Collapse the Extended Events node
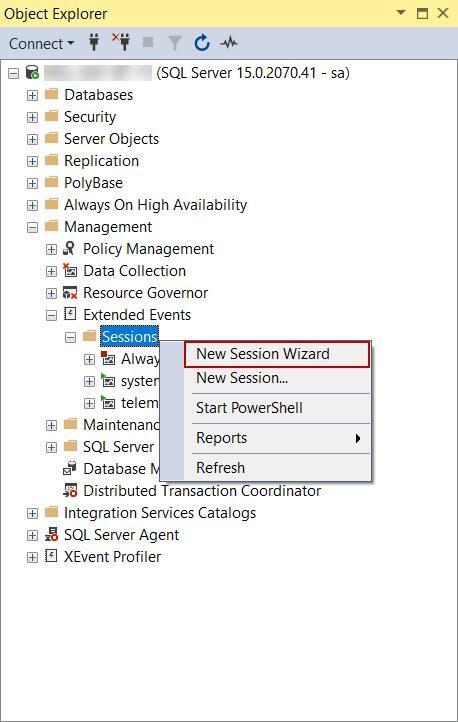This screenshot has width=458, height=722. pyautogui.click(x=52, y=315)
